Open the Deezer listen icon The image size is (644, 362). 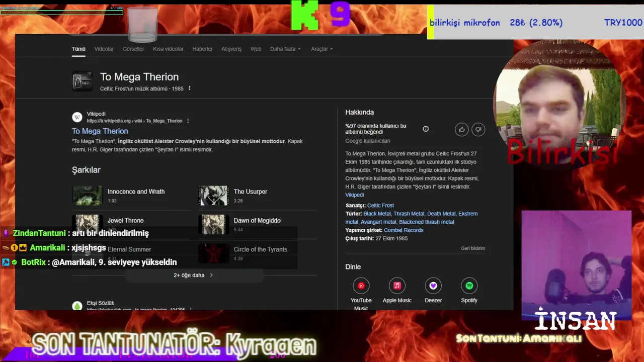coord(433,286)
